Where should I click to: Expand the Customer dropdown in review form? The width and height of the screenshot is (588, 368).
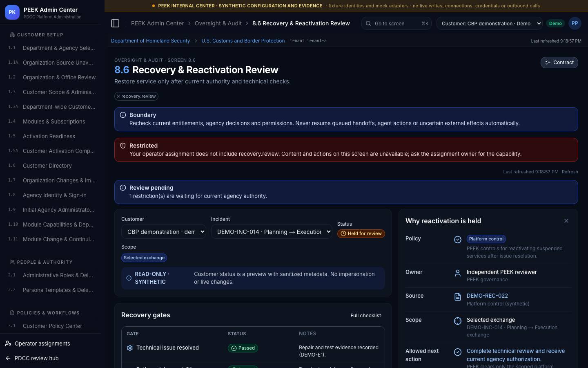point(163,232)
